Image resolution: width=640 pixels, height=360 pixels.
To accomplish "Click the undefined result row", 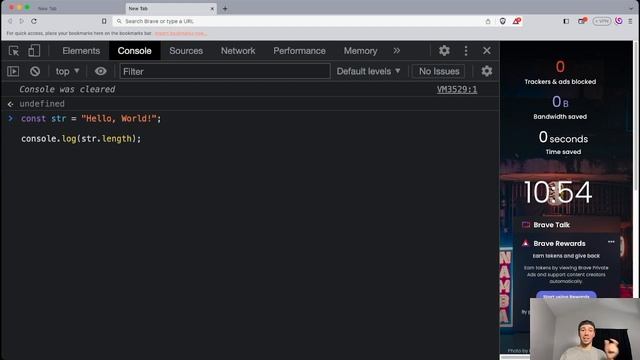I will (x=42, y=104).
